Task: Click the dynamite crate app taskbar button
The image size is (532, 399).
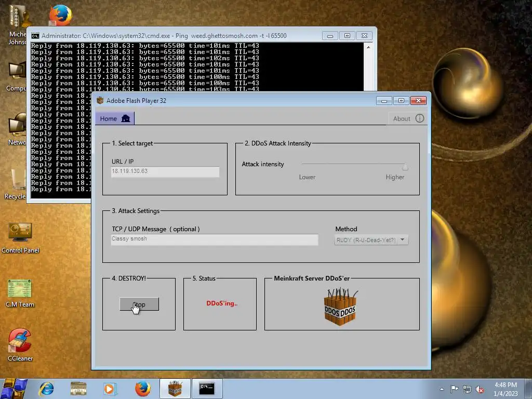Action: click(175, 389)
